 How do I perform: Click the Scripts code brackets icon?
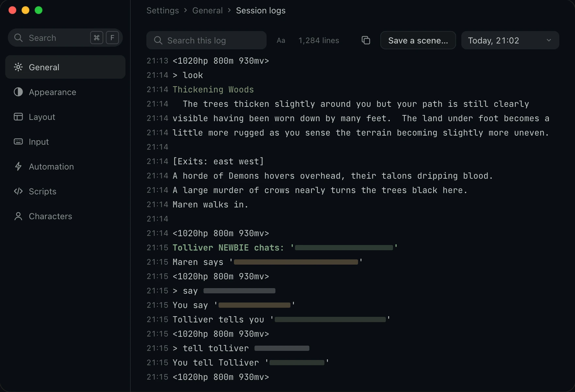click(x=18, y=191)
